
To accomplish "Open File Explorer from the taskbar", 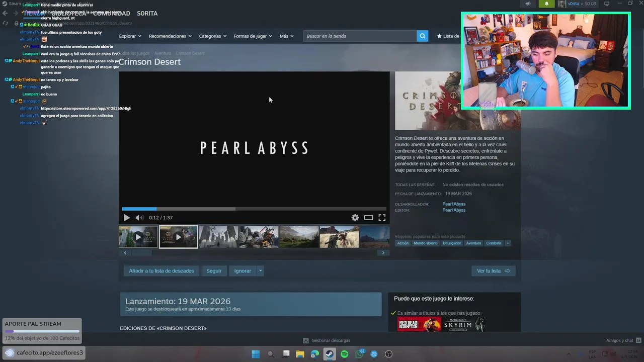I will [x=300, y=354].
